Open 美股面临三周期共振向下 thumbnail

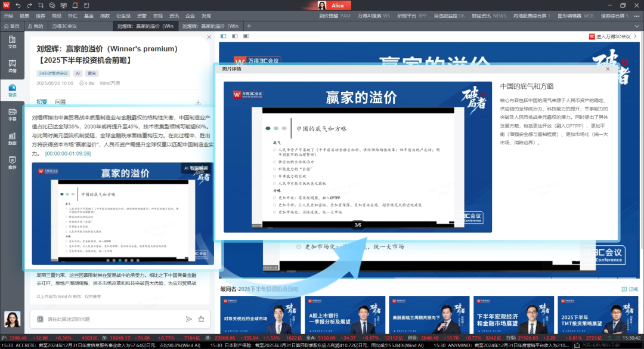(x=429, y=315)
